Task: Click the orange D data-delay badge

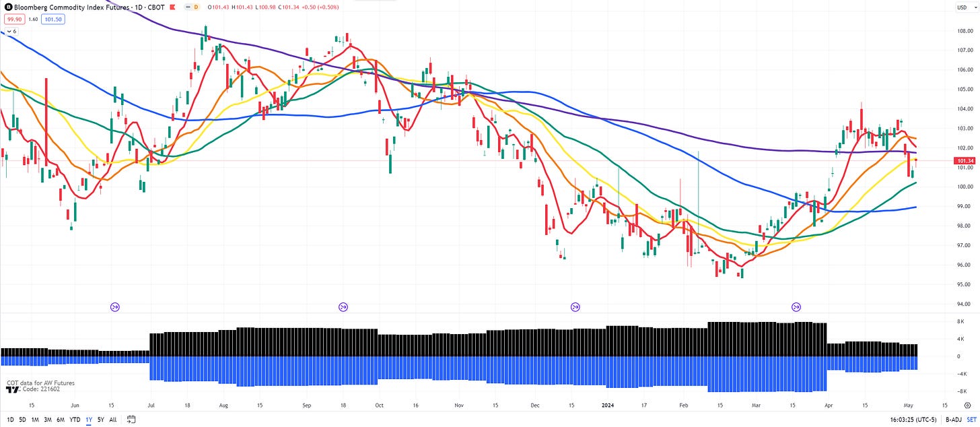Action: [196, 7]
